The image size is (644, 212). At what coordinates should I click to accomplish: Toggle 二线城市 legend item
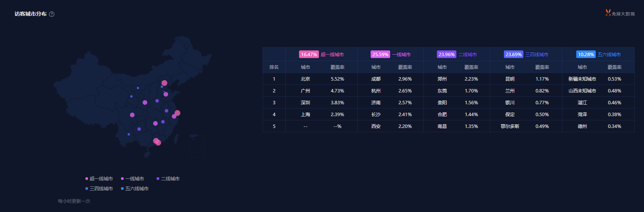coord(168,179)
